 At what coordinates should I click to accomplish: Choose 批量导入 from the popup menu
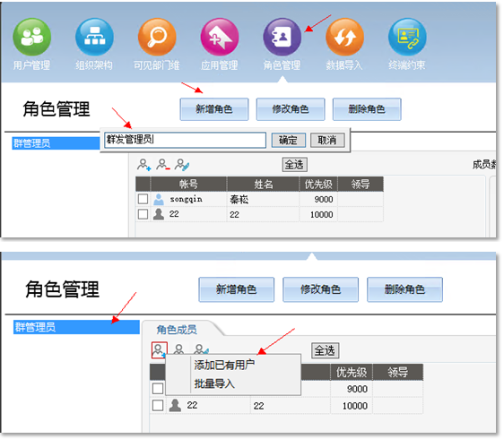(214, 383)
